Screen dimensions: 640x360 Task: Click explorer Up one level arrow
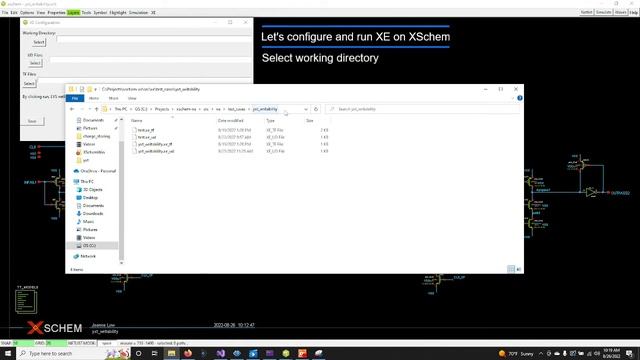click(x=96, y=109)
